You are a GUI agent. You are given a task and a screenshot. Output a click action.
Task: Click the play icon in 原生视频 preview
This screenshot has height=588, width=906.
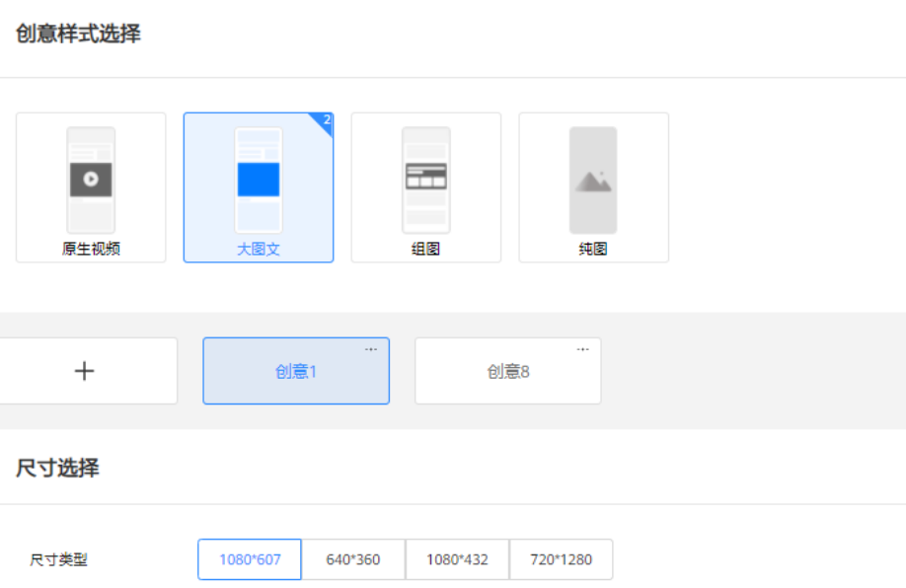(89, 178)
